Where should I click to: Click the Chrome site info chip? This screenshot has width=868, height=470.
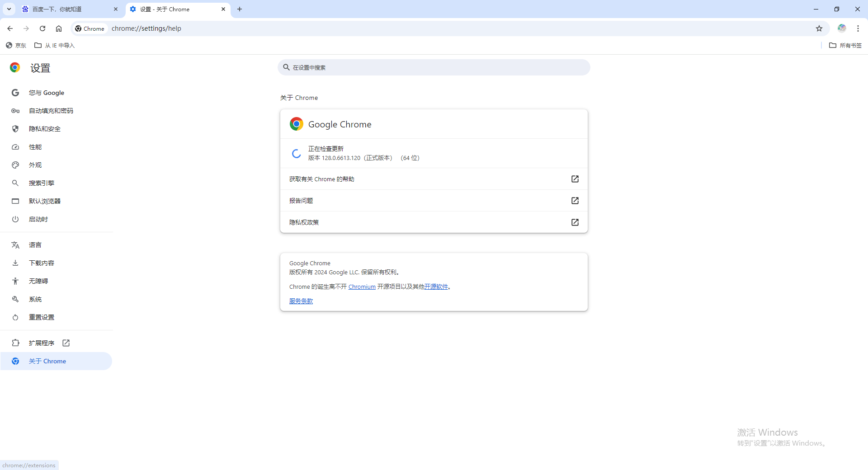[x=90, y=28]
